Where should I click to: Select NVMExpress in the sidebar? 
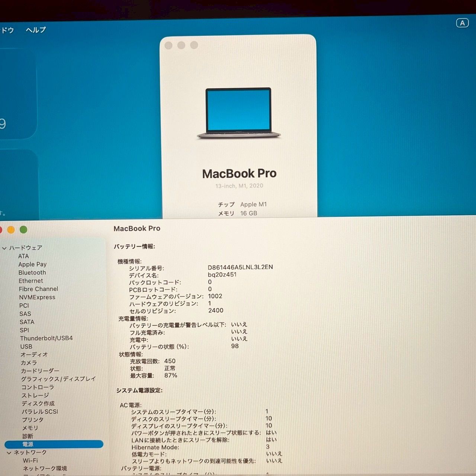[x=37, y=297]
